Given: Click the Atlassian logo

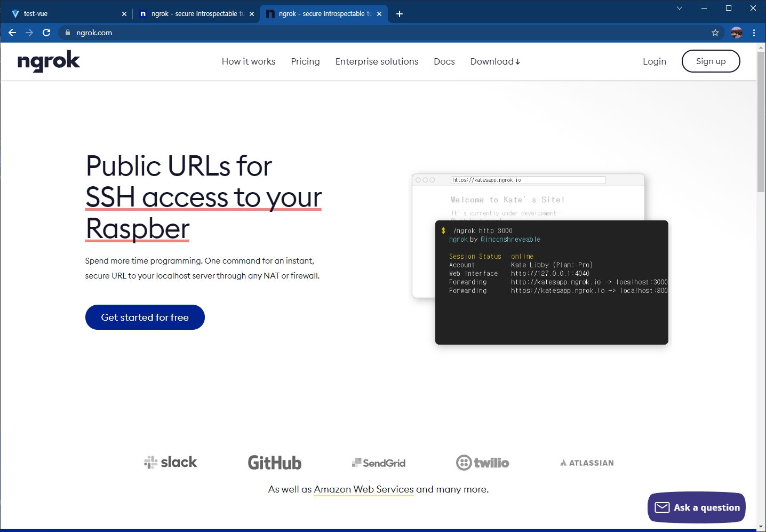Looking at the screenshot, I should [587, 463].
